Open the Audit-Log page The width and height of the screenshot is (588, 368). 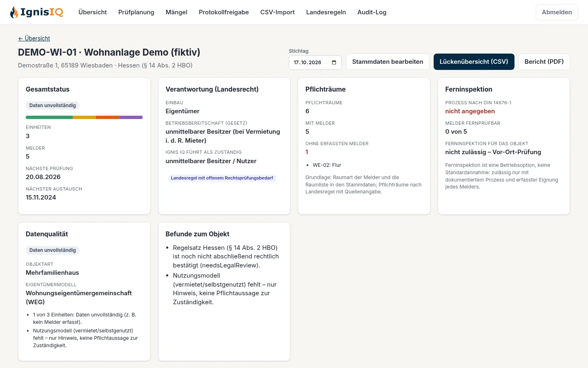tap(372, 12)
